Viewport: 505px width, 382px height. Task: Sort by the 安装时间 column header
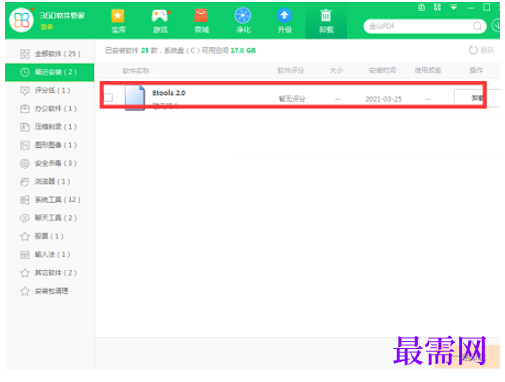point(382,70)
